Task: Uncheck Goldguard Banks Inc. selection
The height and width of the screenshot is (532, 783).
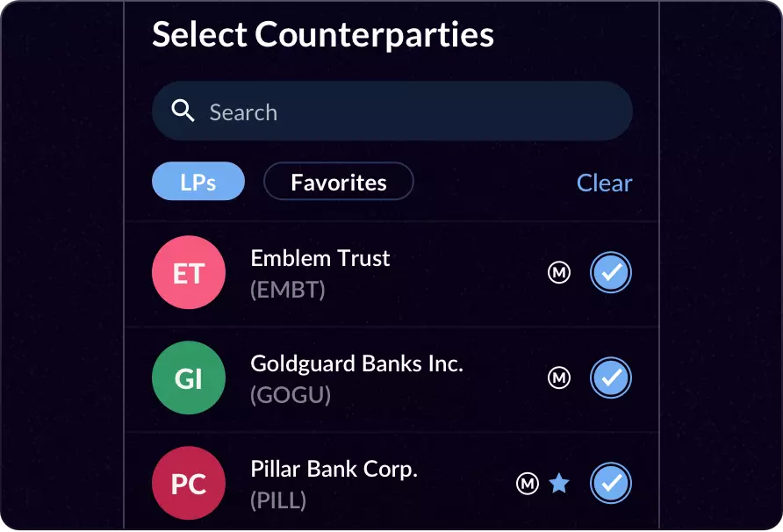Action: (x=611, y=377)
